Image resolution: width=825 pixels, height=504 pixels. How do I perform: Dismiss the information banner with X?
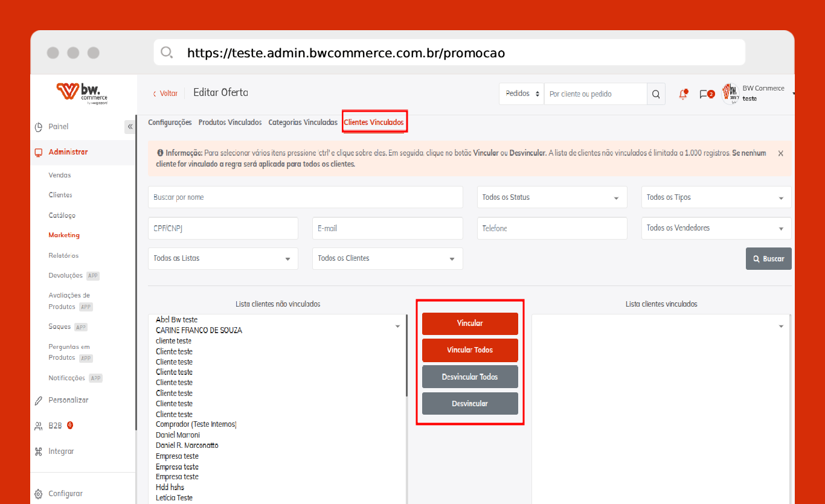point(780,154)
